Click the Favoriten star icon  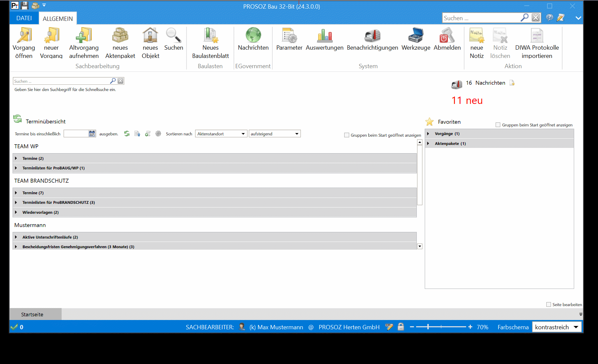point(430,122)
